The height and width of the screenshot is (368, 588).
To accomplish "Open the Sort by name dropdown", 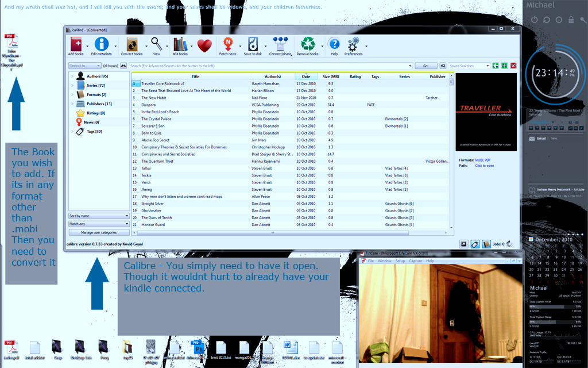I will pyautogui.click(x=99, y=216).
